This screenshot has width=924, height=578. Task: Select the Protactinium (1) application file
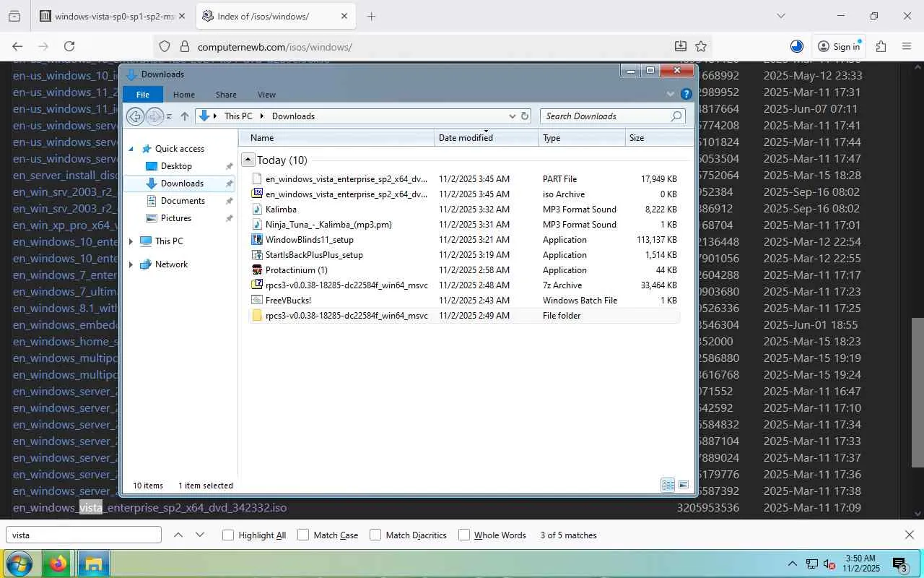[464, 270]
